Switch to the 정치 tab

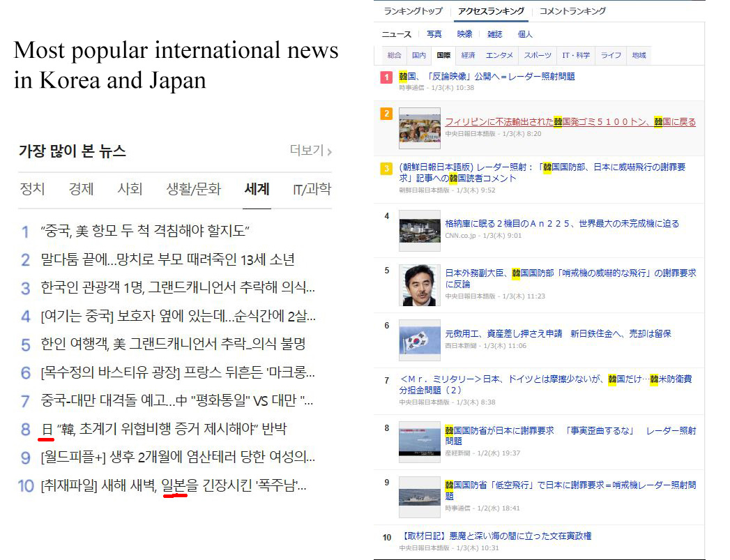coord(32,189)
